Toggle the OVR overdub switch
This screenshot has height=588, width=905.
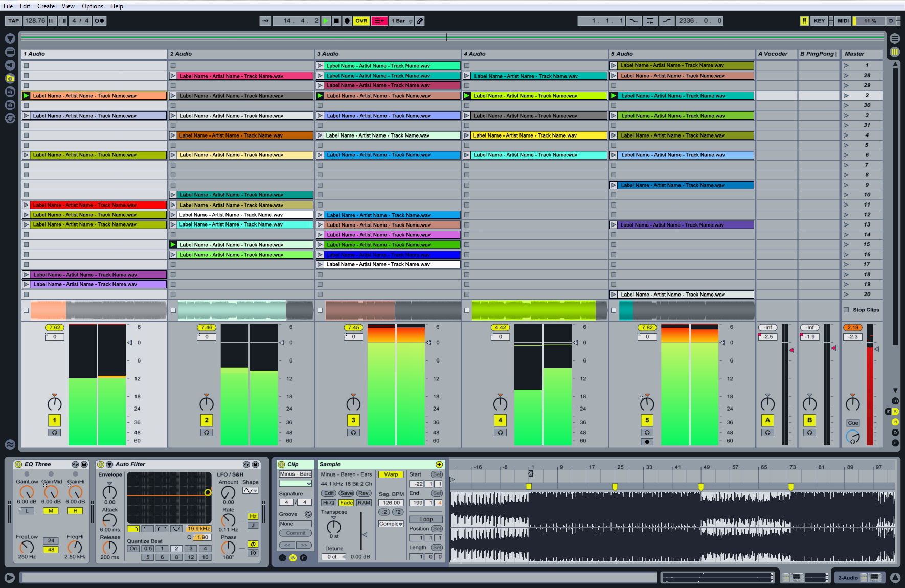tap(361, 21)
